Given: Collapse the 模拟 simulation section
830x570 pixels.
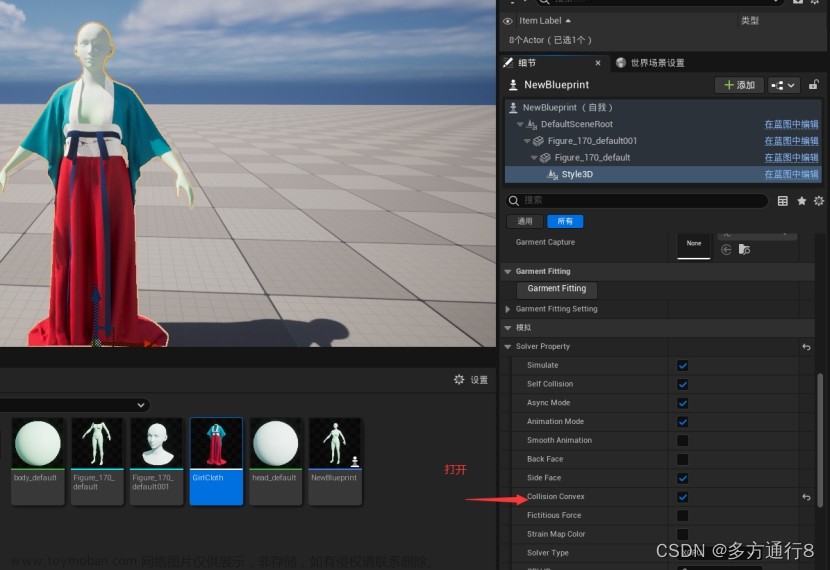Looking at the screenshot, I should click(x=508, y=328).
